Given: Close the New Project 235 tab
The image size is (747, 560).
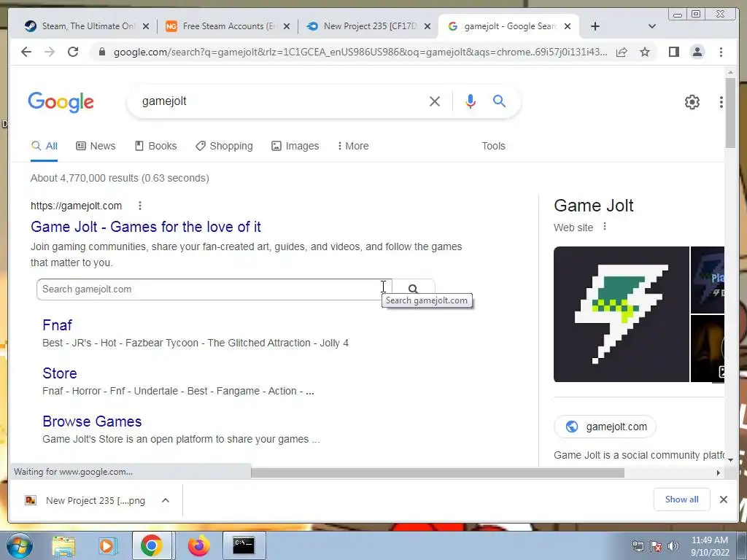Looking at the screenshot, I should coord(427,26).
